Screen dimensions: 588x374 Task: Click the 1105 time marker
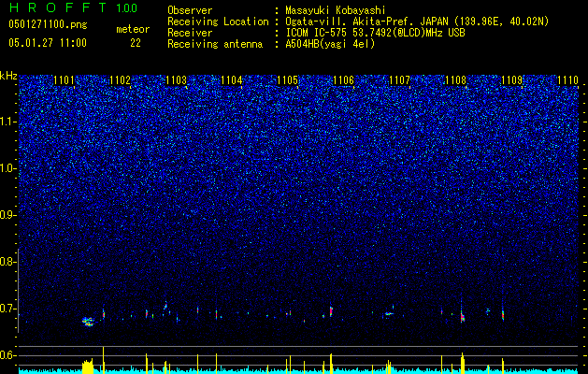pos(288,80)
